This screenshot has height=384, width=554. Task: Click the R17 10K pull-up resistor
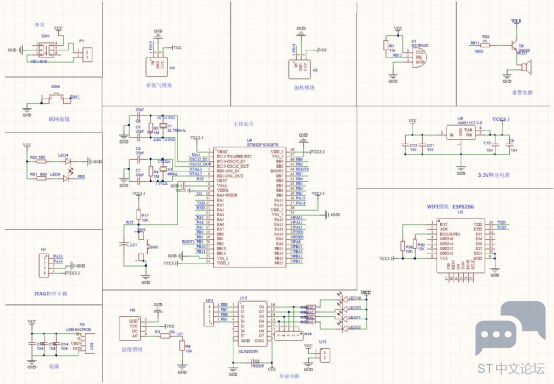(x=138, y=215)
